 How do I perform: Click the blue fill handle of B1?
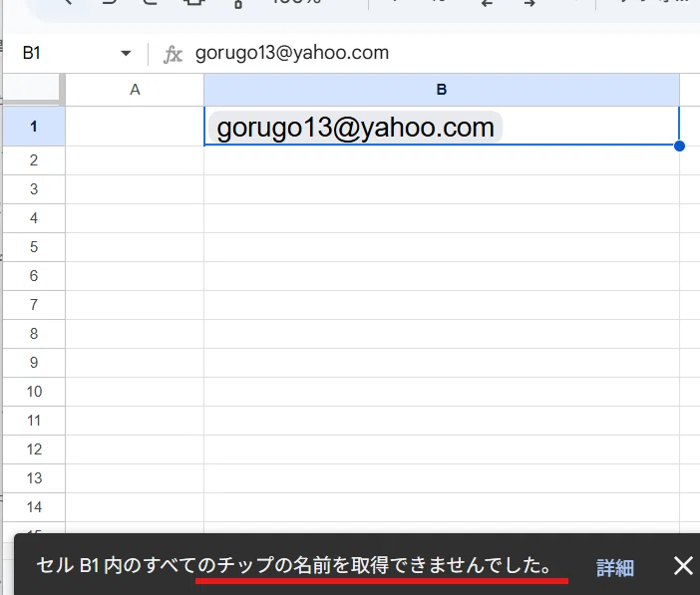679,146
